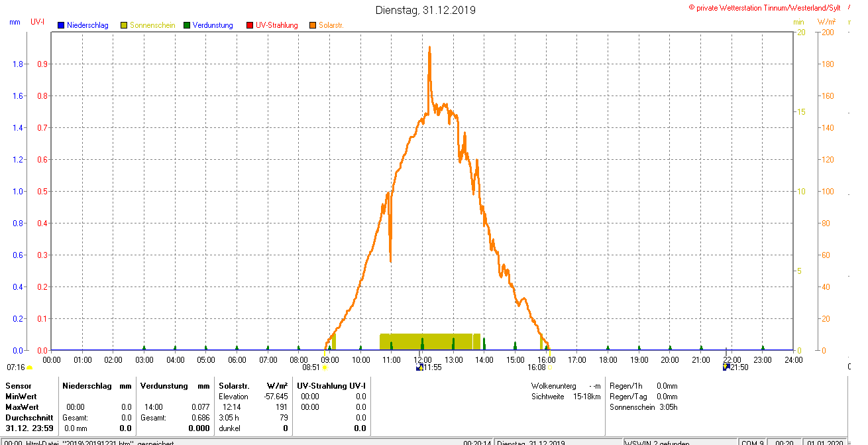This screenshot has width=868, height=445.
Task: Click the faint sun icon beside 16:08
Action: pos(551,367)
